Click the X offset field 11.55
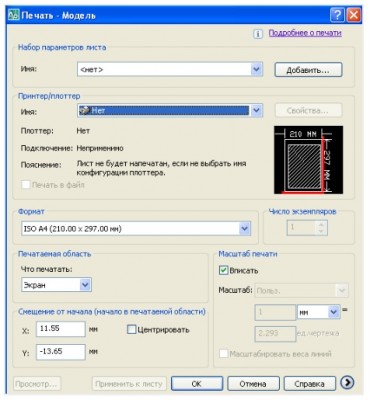Screen dimensions: 370x400 (x=61, y=329)
